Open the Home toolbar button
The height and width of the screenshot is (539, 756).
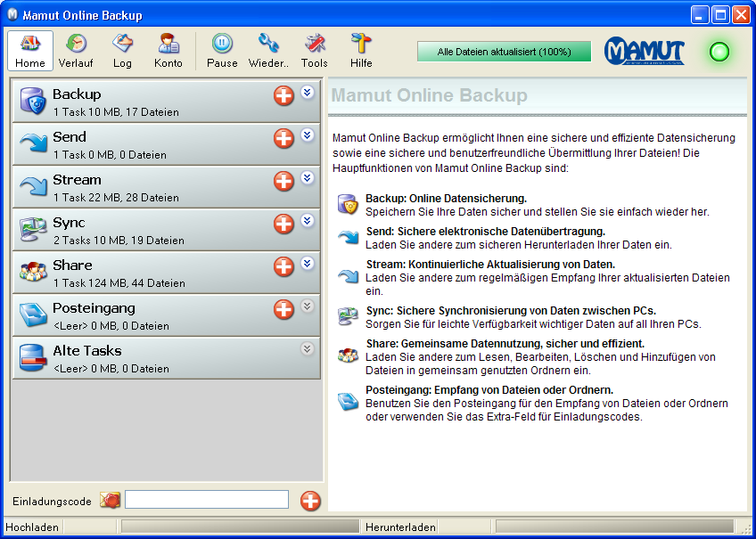point(30,51)
